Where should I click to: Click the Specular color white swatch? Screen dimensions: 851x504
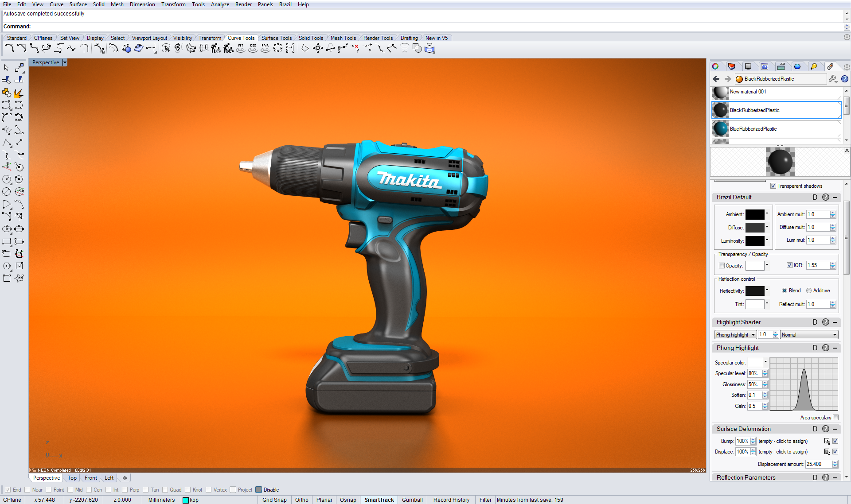point(755,362)
